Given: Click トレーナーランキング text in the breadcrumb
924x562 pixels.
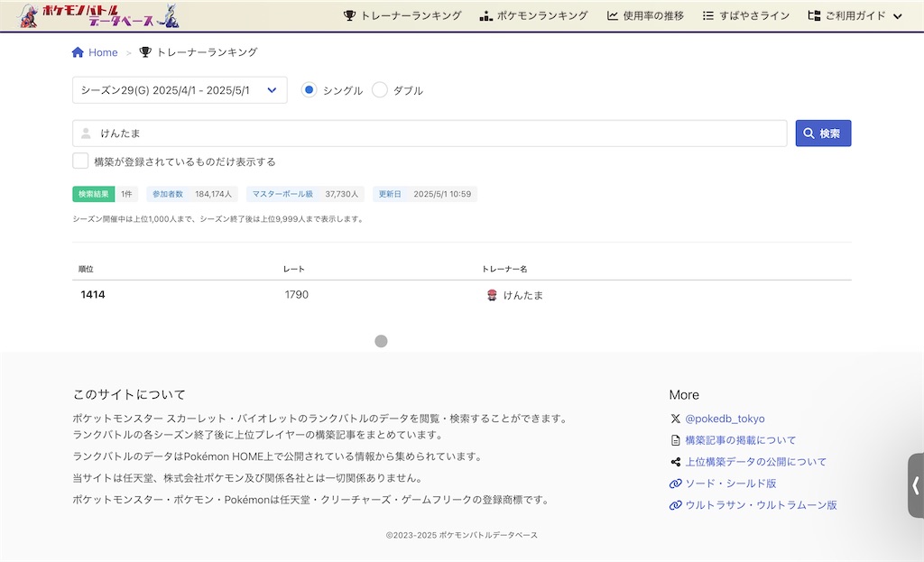Looking at the screenshot, I should coord(207,52).
